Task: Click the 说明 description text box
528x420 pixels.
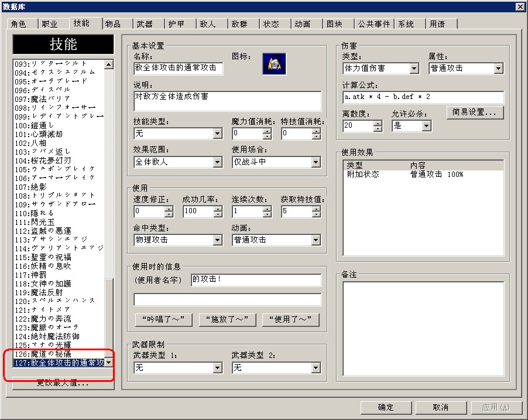Action: [x=227, y=101]
